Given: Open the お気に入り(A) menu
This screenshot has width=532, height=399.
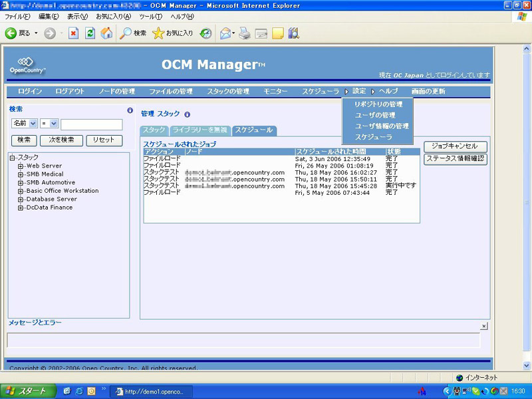Looking at the screenshot, I should (x=113, y=16).
